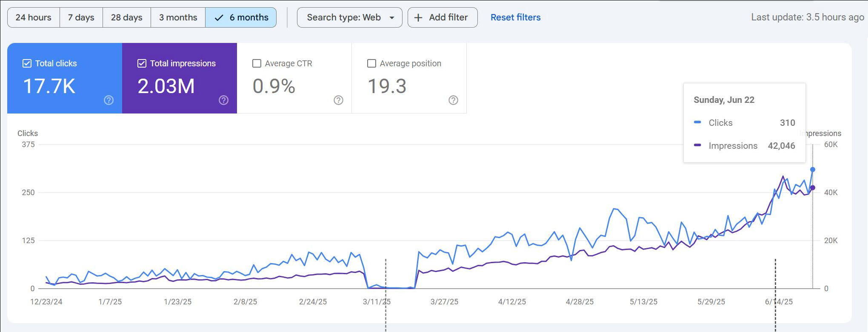Open help icon for Average position
This screenshot has width=868, height=332.
[x=453, y=100]
